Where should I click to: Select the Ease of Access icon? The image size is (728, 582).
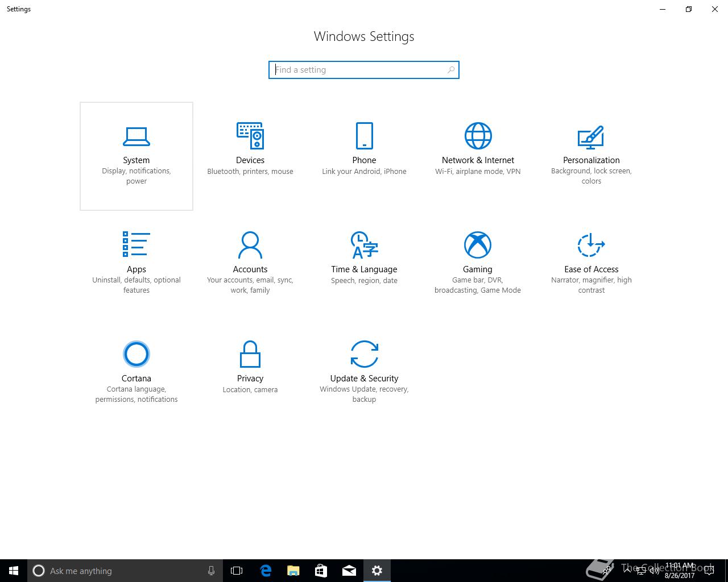pyautogui.click(x=591, y=245)
